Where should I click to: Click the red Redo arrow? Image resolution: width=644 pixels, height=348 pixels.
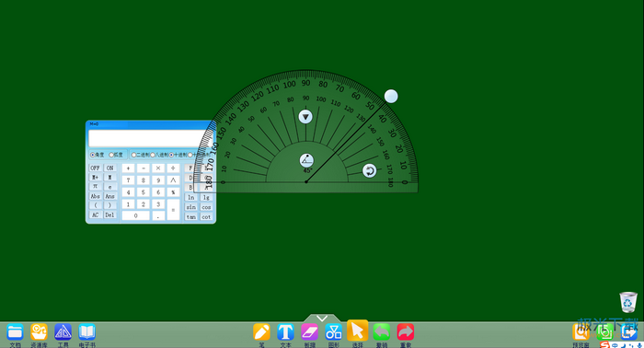coord(406,332)
